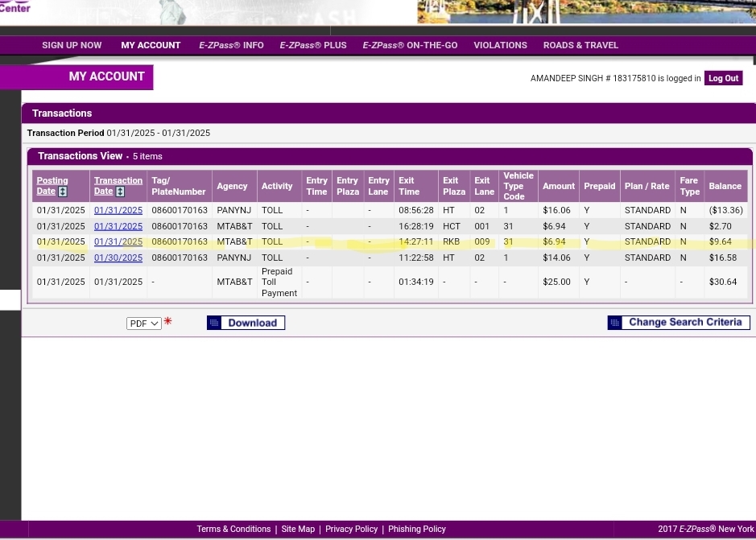756x540 pixels.
Task: Click the Balance column header
Action: (x=725, y=186)
